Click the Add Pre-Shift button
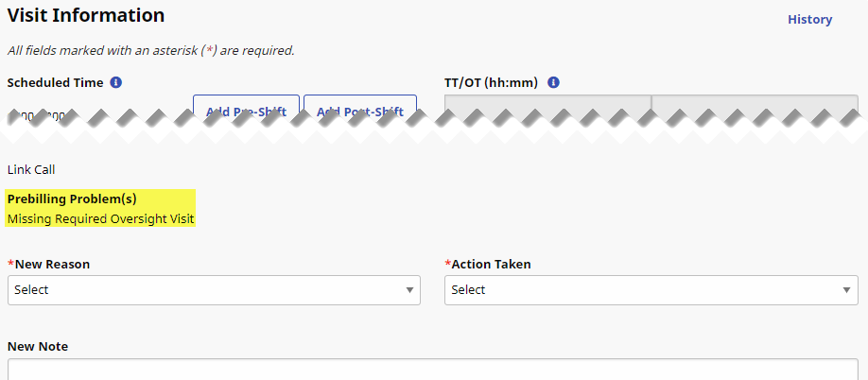 [x=246, y=107]
